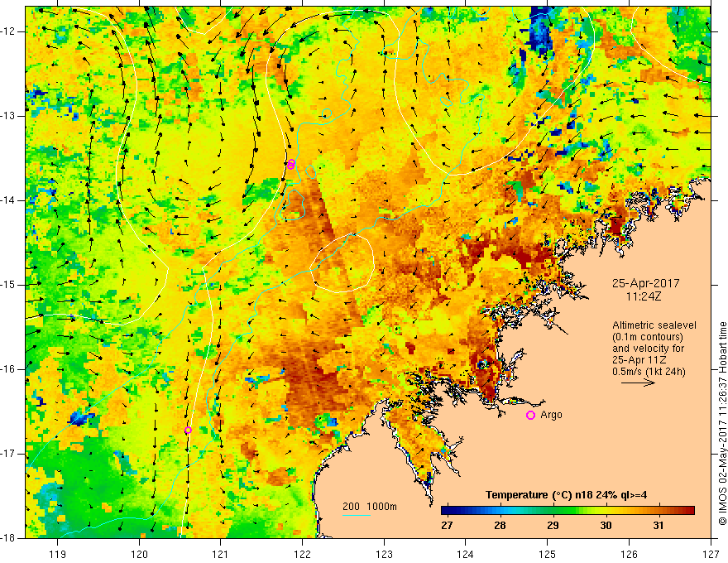Viewport: 728px width, 563px height.
Task: Select the paired Argo float marker at longitude 121.9
Action: point(291,165)
